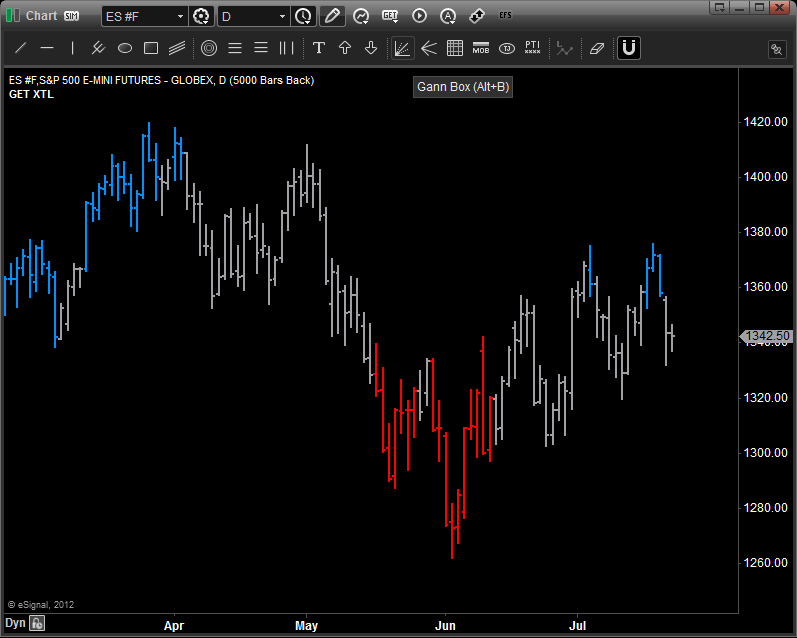
Task: Open the EFS menu
Action: (x=506, y=16)
